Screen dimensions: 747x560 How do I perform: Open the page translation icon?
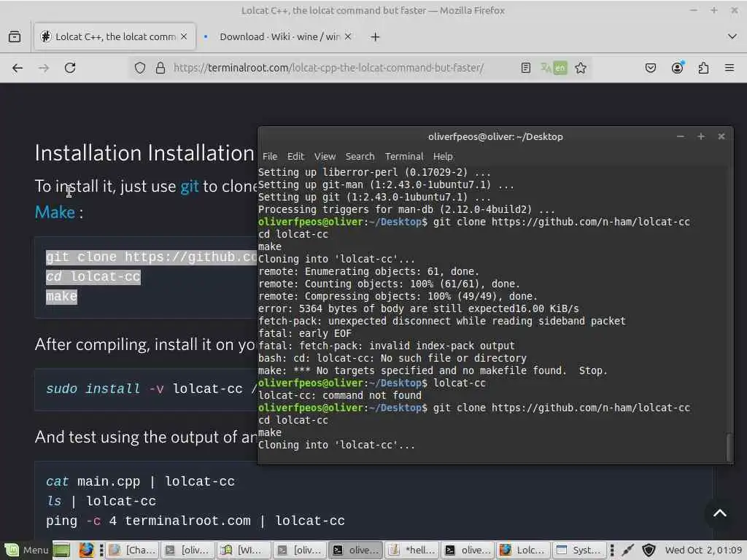tap(554, 68)
